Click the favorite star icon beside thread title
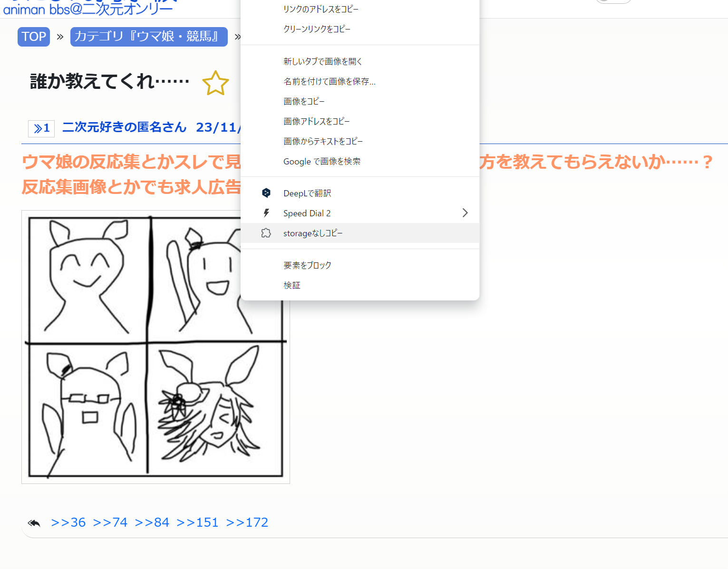728x569 pixels. (215, 83)
